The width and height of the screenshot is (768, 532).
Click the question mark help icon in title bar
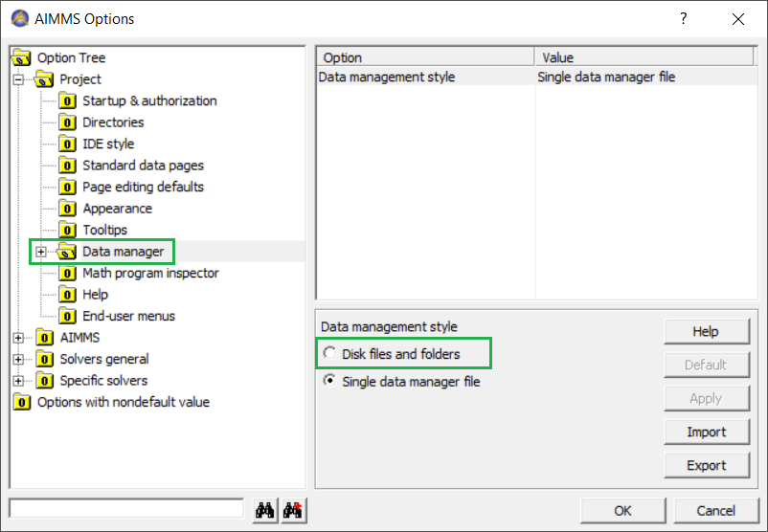point(684,18)
